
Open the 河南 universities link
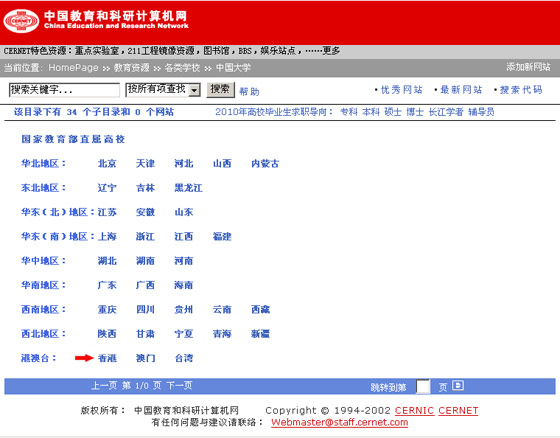[x=184, y=261]
